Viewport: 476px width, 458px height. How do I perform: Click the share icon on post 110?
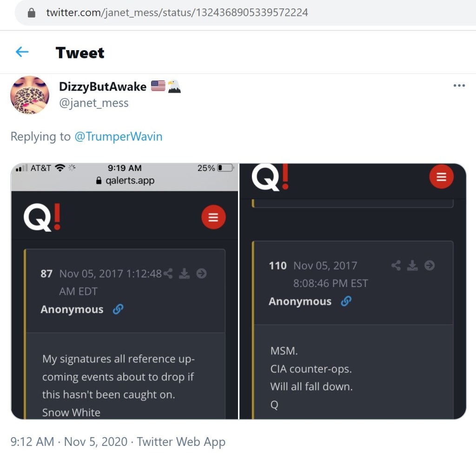tap(396, 265)
